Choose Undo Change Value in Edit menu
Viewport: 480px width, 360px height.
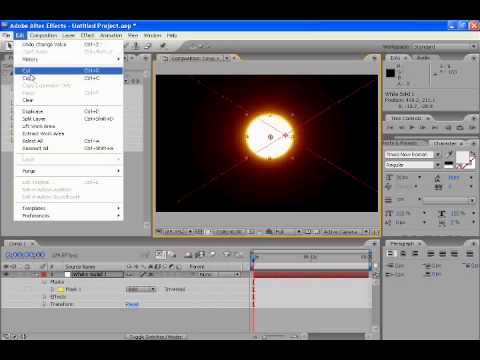click(68, 44)
